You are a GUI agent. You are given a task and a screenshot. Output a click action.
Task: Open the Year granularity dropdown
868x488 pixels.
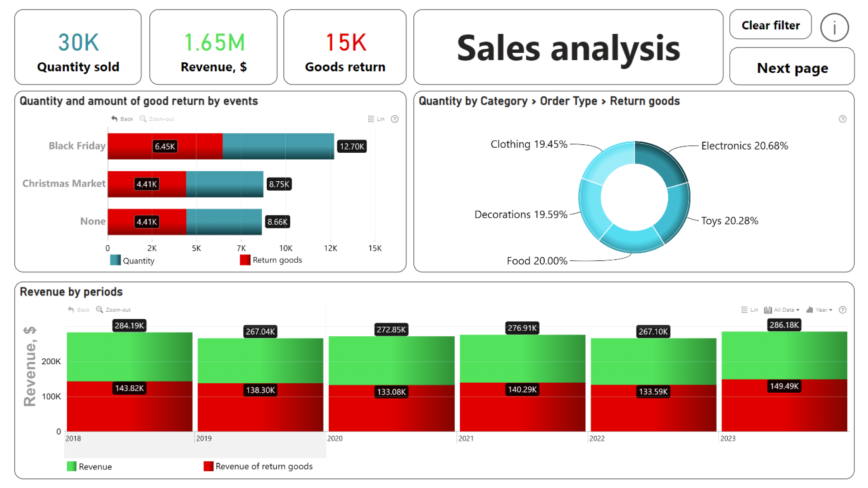pos(820,310)
